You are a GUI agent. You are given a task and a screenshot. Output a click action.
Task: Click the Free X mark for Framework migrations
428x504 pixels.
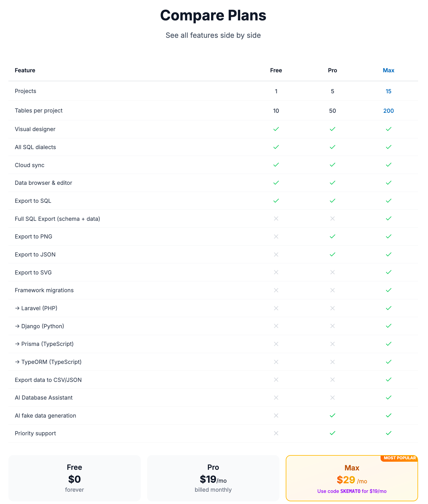click(276, 290)
